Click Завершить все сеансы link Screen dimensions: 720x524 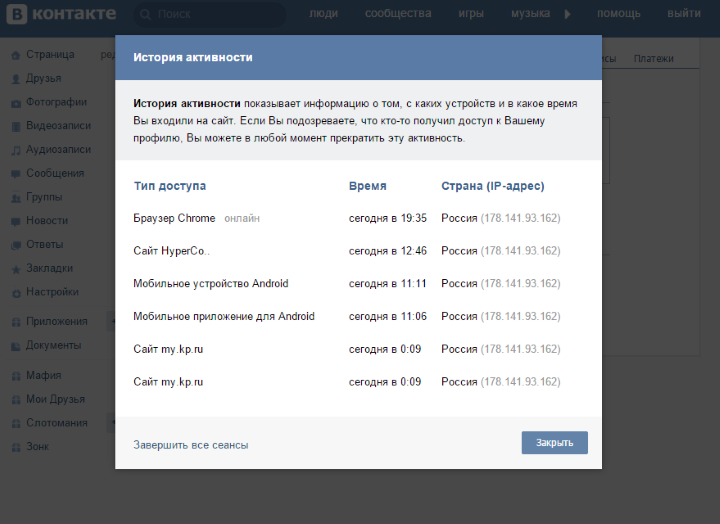click(x=190, y=445)
